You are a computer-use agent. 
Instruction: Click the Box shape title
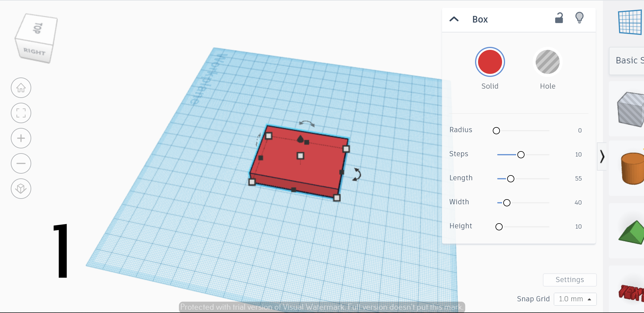[x=480, y=19]
